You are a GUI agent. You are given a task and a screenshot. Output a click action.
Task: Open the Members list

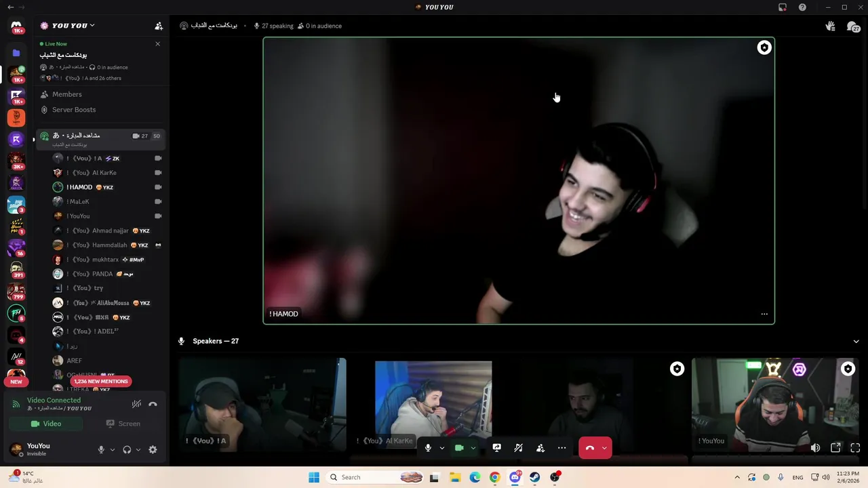(x=102, y=94)
